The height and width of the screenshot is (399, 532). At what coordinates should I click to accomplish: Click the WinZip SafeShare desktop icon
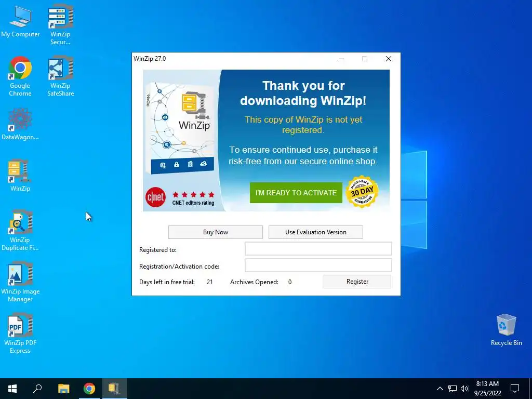tap(60, 76)
